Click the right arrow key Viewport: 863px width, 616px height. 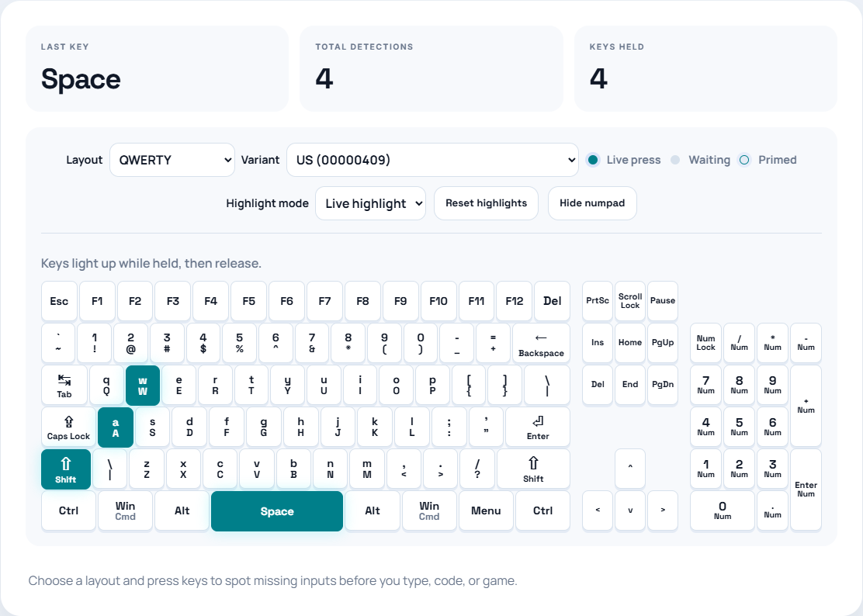[x=663, y=511]
